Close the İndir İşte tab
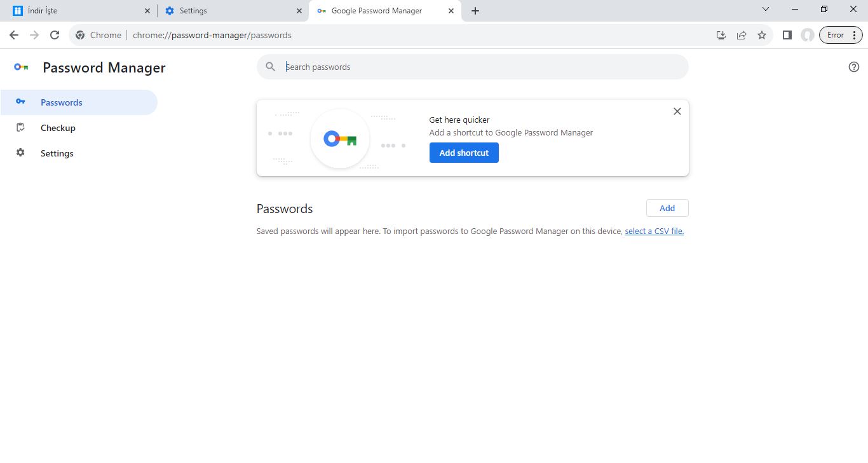Image resolution: width=868 pixels, height=463 pixels. coord(147,11)
